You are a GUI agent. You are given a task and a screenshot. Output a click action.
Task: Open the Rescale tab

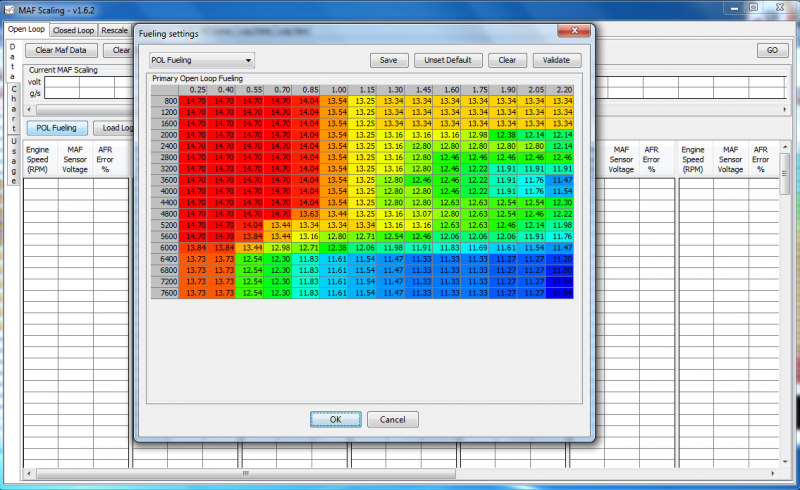point(114,31)
